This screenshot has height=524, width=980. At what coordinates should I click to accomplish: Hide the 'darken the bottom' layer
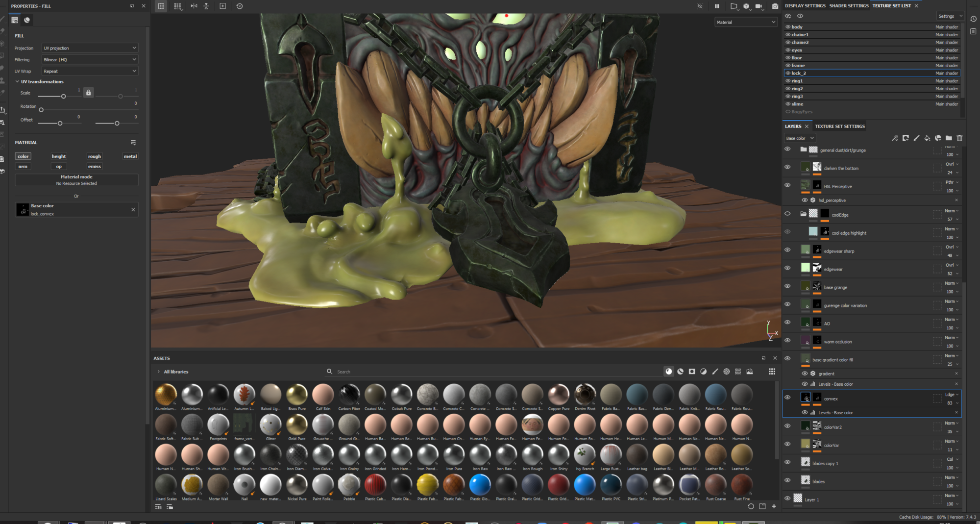tap(787, 167)
